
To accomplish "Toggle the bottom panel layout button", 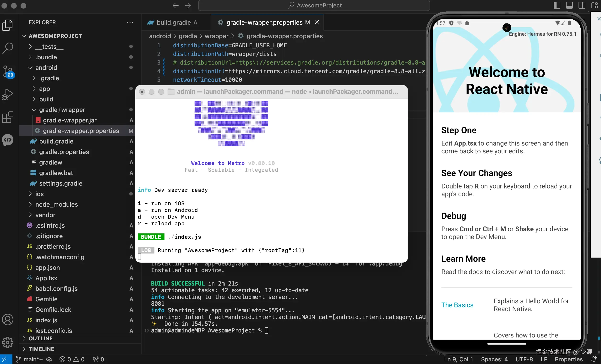I will [x=569, y=5].
